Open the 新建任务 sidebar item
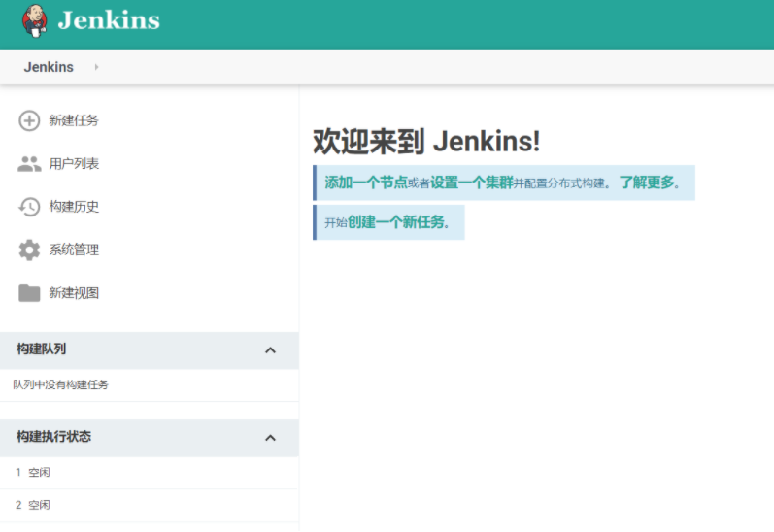 point(74,120)
